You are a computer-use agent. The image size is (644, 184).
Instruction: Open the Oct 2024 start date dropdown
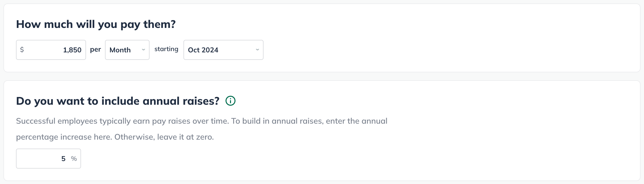pyautogui.click(x=223, y=50)
